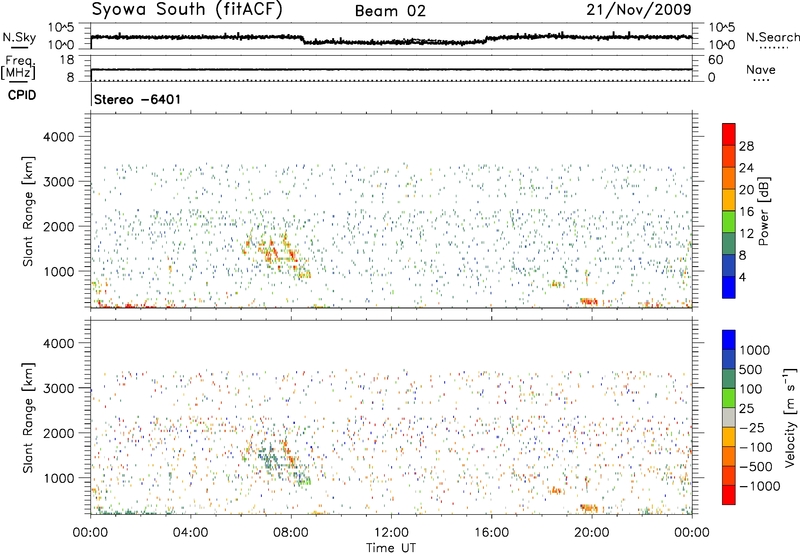This screenshot has width=800, height=554.
Task: Select the "04:00" time tick label
Action: tap(190, 533)
